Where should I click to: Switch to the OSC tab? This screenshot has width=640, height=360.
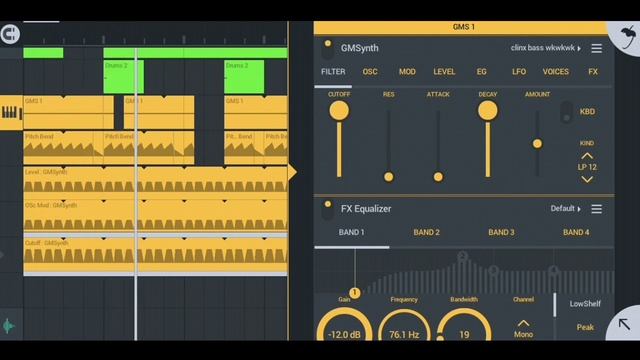(370, 72)
